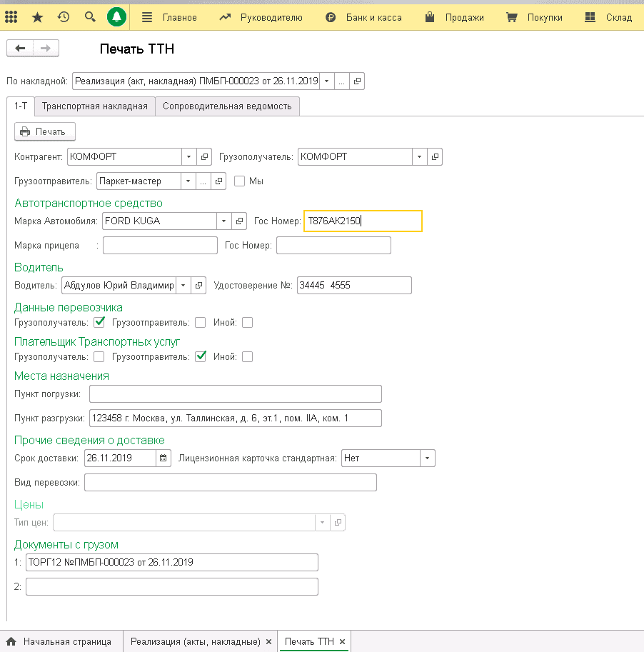Screen dimensions: 644x652
Task: Open the green notifications bell
Action: tap(116, 17)
